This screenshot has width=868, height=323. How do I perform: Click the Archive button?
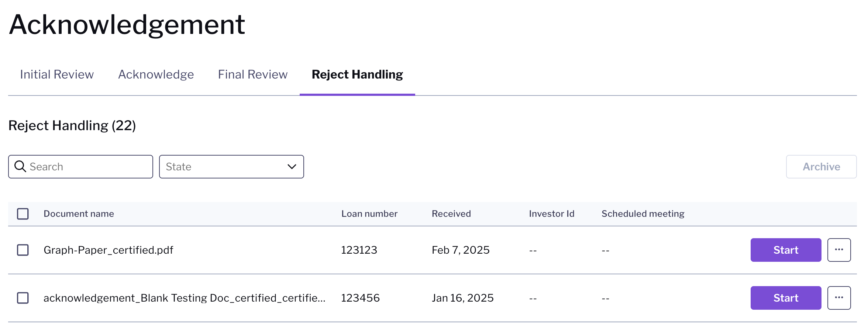point(821,167)
